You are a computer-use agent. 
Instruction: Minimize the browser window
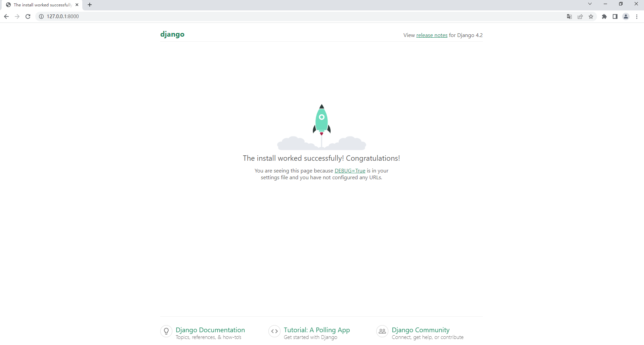[605, 4]
